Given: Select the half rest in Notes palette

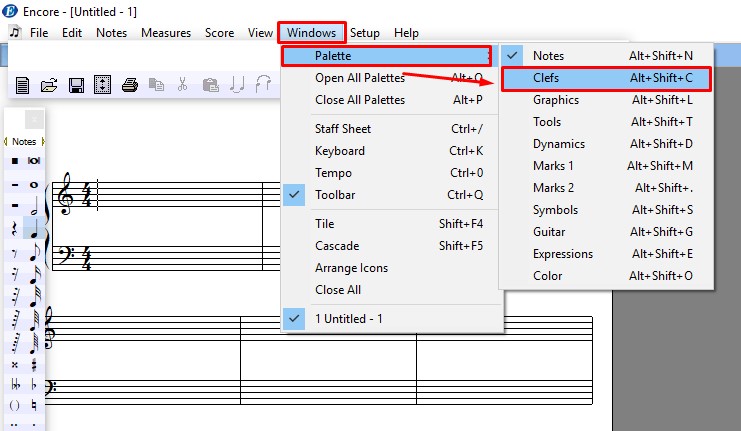Looking at the screenshot, I should [15, 206].
